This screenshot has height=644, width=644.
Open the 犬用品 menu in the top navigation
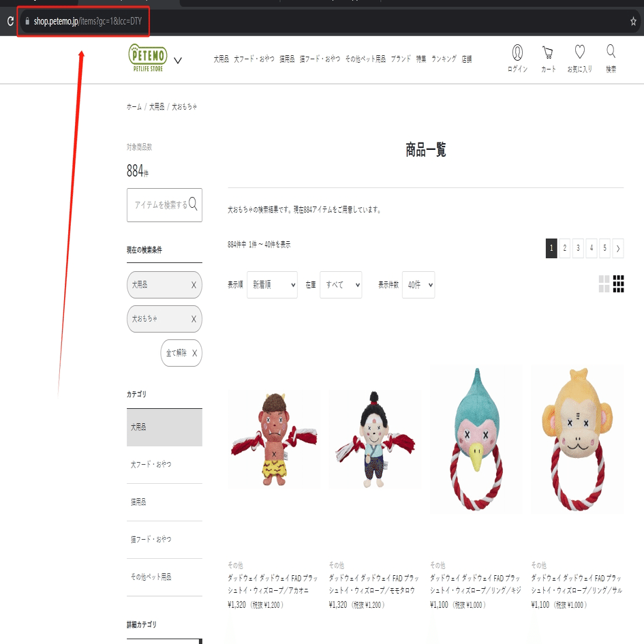click(x=221, y=59)
